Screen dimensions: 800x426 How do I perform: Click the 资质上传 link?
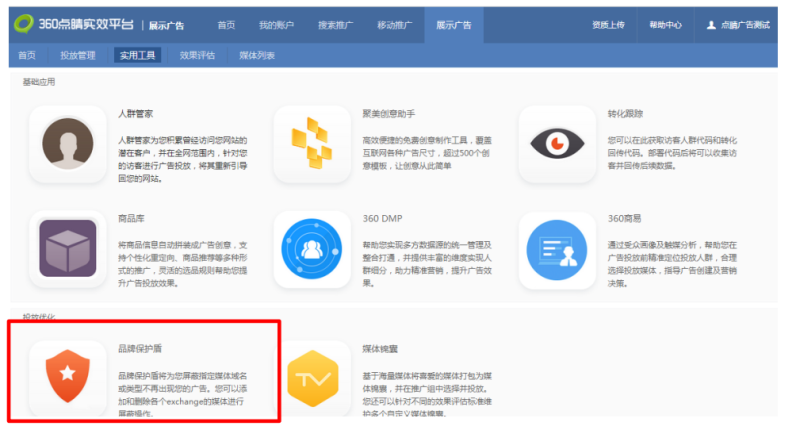(x=607, y=24)
